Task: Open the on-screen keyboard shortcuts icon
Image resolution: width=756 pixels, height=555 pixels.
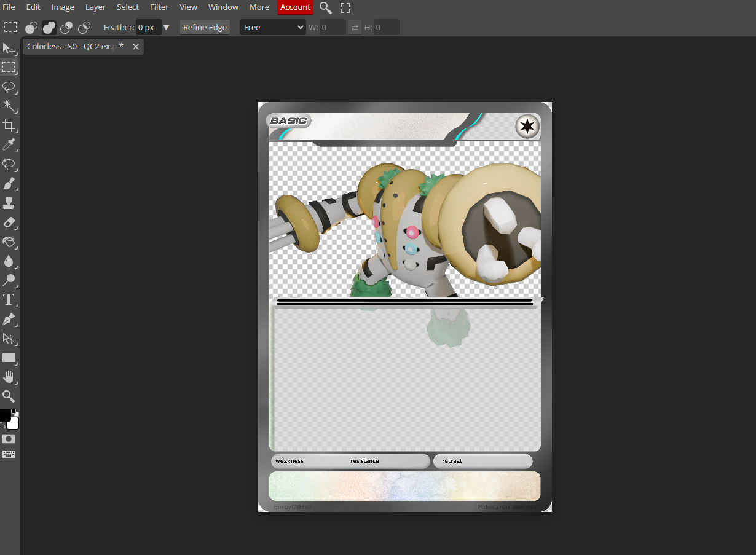Action: [x=9, y=454]
